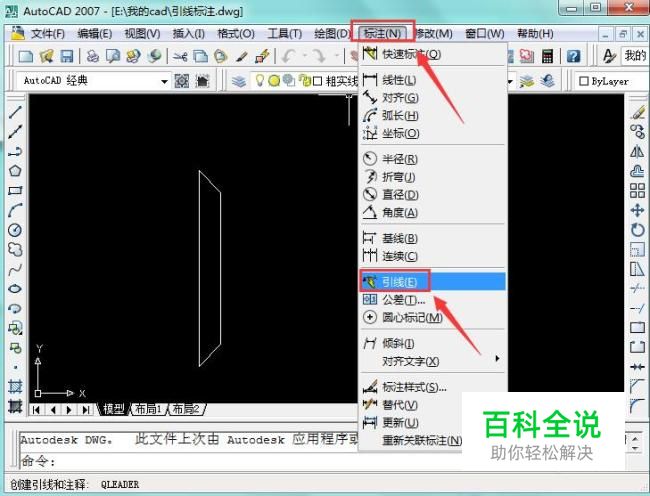This screenshot has height=496, width=650.
Task: Toggle the layer lock icon
Action: (x=304, y=80)
